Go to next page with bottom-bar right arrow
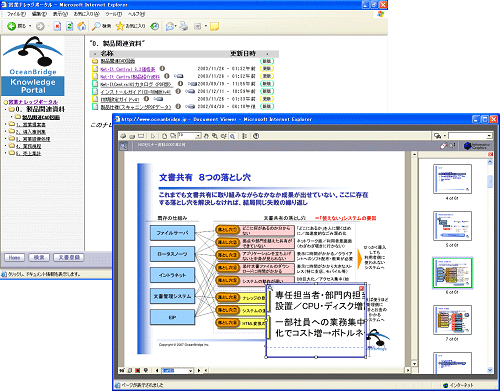Image resolution: width=502 pixels, height=392 pixels. coord(199,370)
